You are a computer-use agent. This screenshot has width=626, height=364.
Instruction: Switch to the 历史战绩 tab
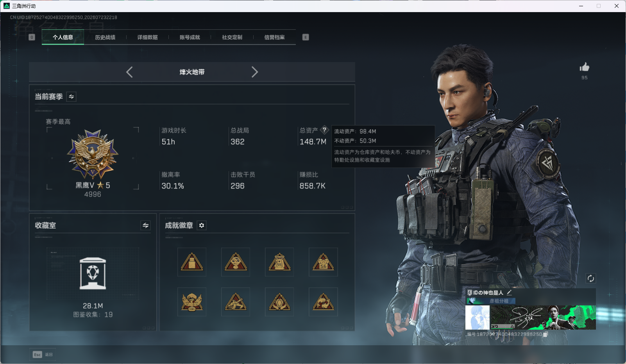[105, 37]
